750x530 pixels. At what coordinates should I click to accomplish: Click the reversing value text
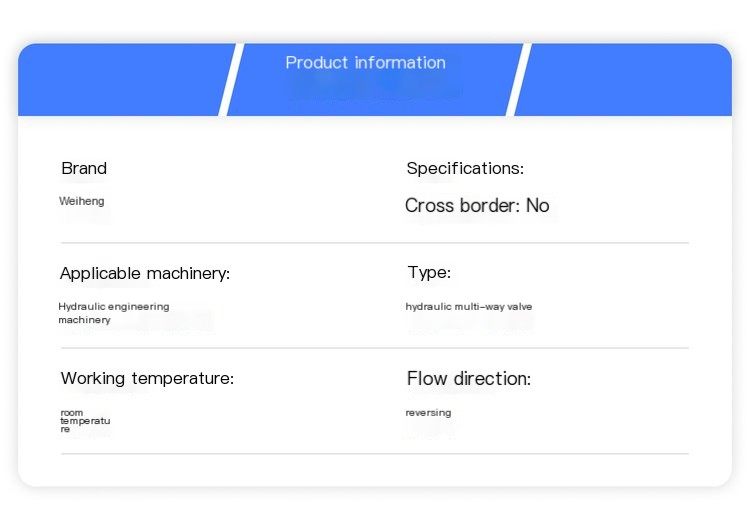point(428,413)
